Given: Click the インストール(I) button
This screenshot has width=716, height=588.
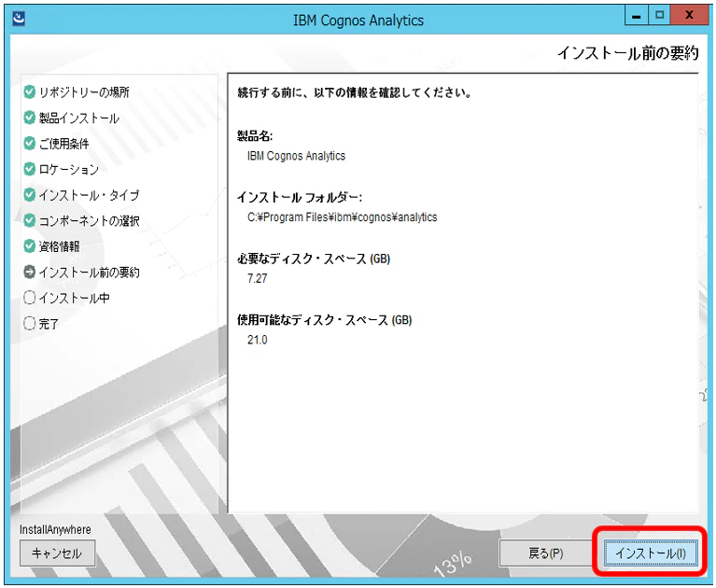Looking at the screenshot, I should [651, 553].
